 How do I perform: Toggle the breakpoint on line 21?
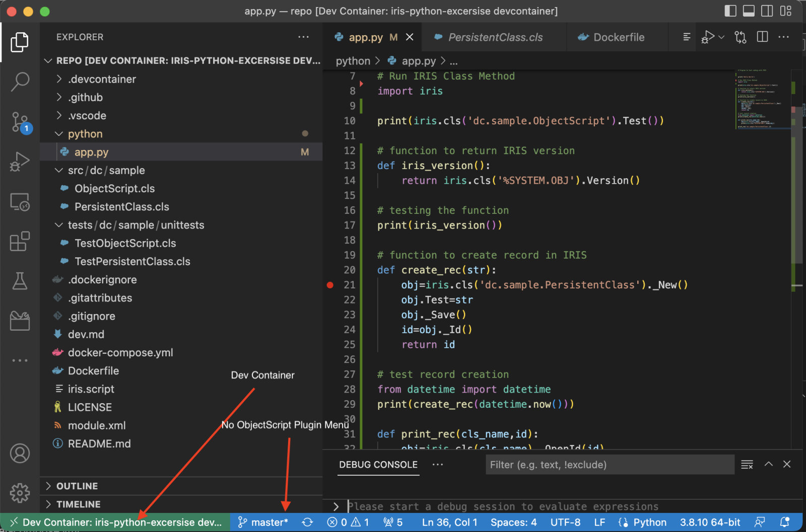tap(330, 285)
